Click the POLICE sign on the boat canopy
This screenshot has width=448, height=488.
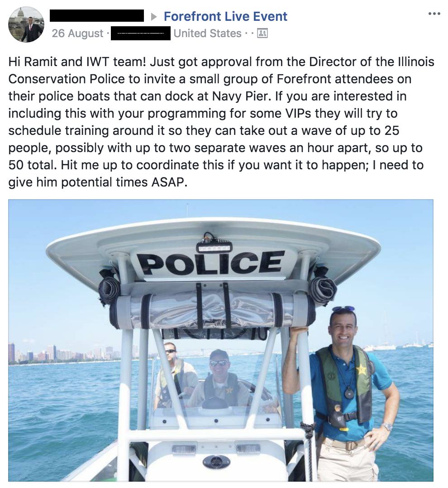point(214,263)
